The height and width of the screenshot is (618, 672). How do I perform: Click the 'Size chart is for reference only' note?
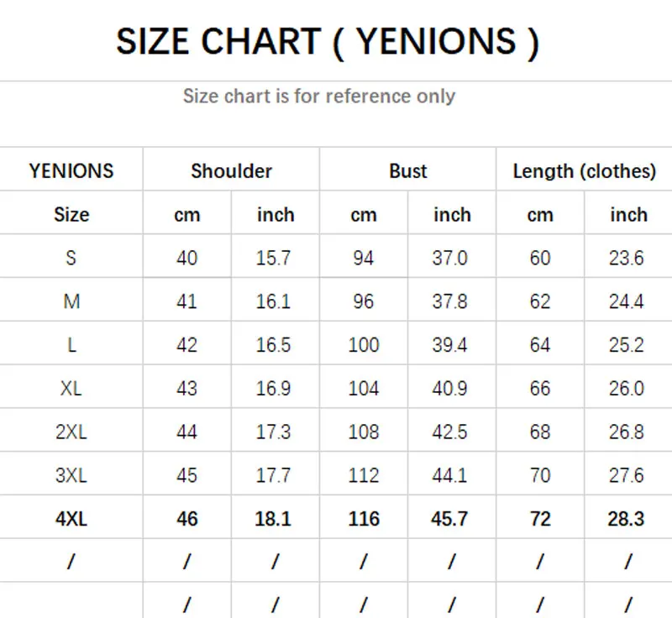(319, 96)
